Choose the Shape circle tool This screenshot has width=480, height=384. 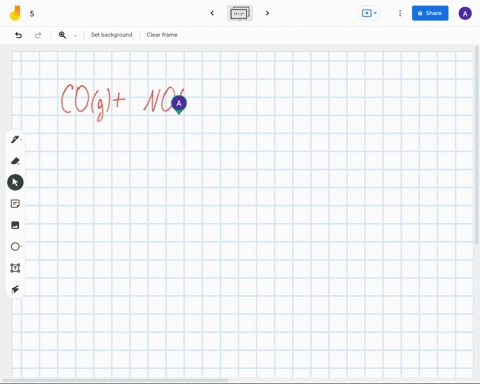[x=15, y=247]
